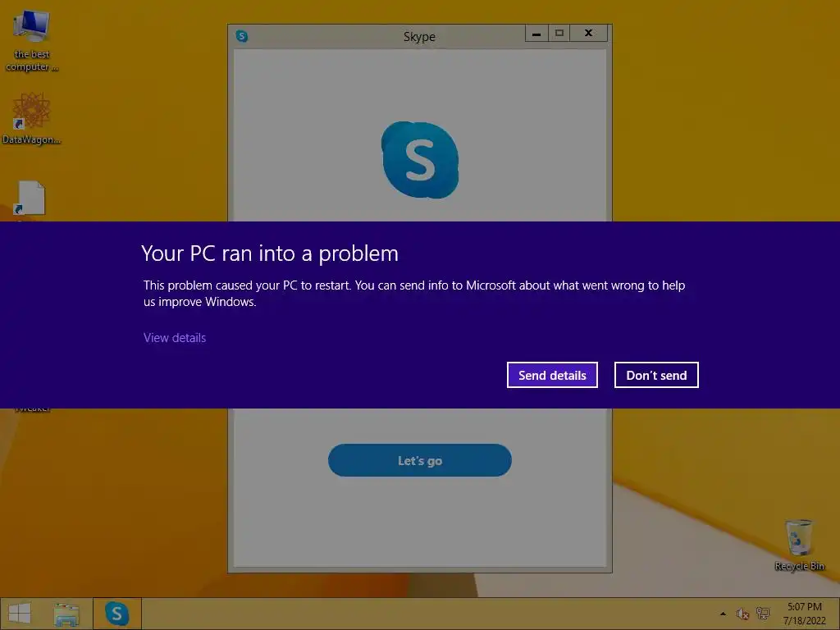Maximize the Skype window

(x=559, y=33)
